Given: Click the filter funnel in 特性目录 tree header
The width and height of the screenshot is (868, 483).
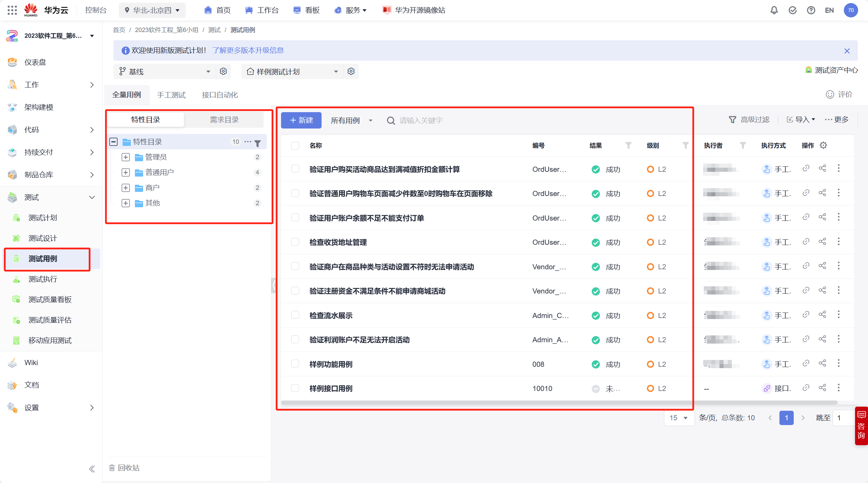Looking at the screenshot, I should point(258,144).
